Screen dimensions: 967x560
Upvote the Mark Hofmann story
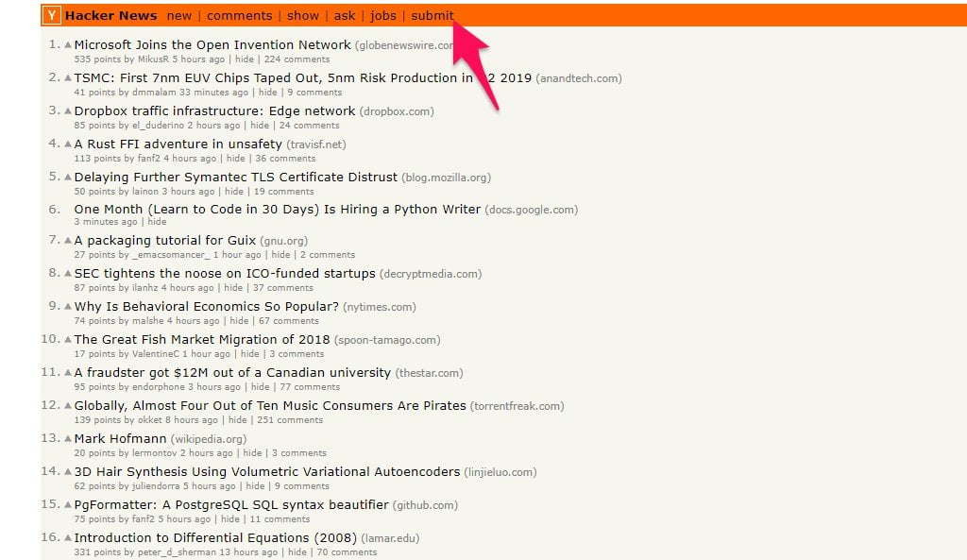tap(68, 438)
